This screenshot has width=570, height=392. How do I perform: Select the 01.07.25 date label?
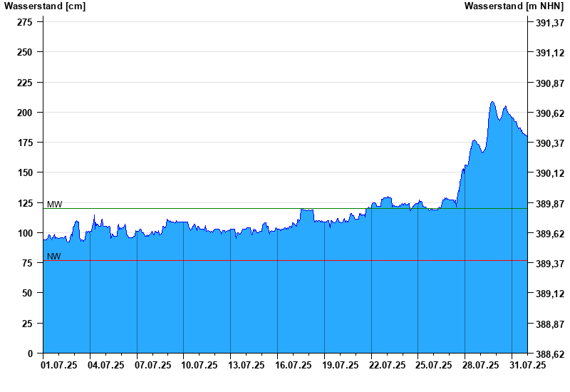point(59,365)
